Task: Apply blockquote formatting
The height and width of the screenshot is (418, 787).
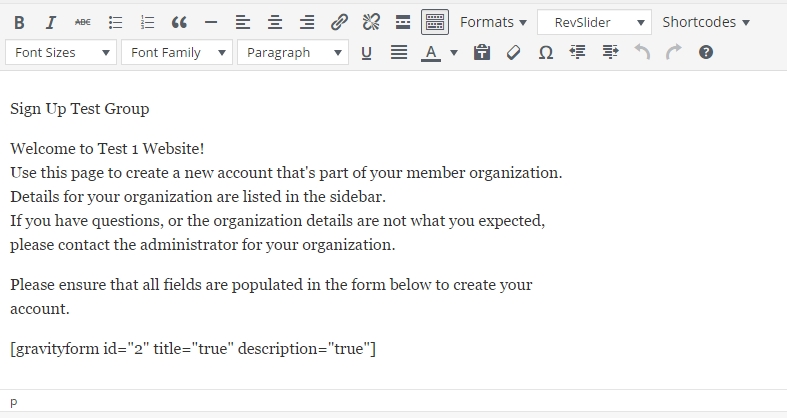Action: point(179,22)
